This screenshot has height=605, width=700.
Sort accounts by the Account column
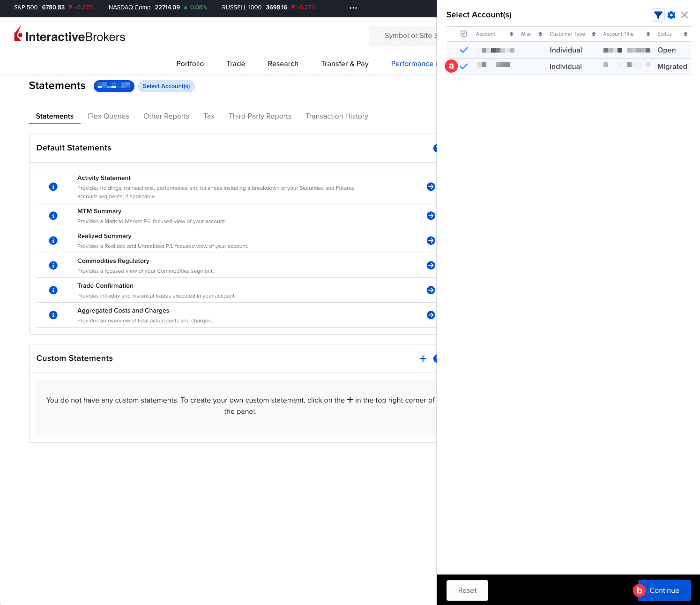(x=511, y=33)
